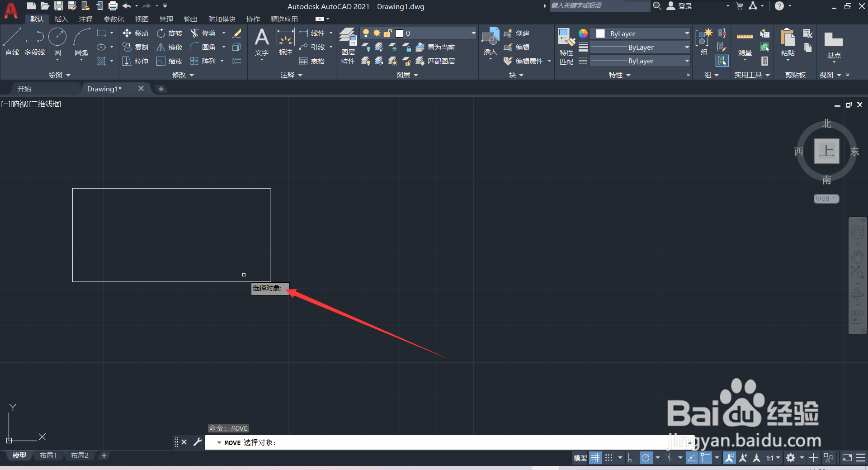The height and width of the screenshot is (470, 868).
Task: Toggle snap mode dots in status bar
Action: pos(609,458)
